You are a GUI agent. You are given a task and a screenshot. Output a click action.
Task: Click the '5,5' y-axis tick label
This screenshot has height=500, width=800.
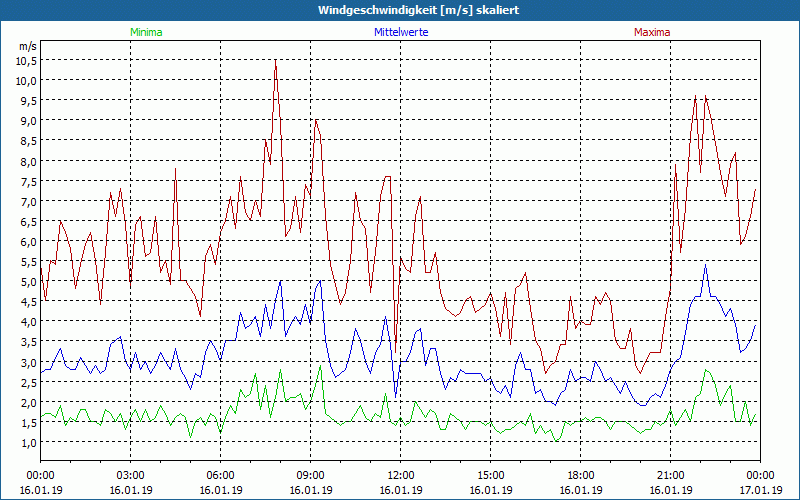tap(29, 261)
